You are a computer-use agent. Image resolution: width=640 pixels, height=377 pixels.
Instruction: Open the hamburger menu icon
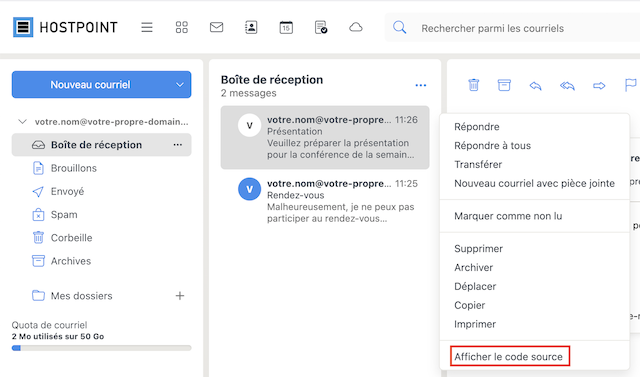click(147, 27)
